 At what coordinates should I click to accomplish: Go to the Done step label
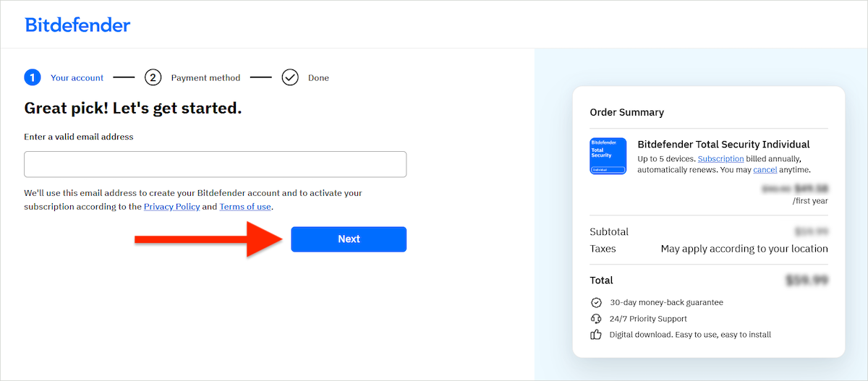(318, 77)
